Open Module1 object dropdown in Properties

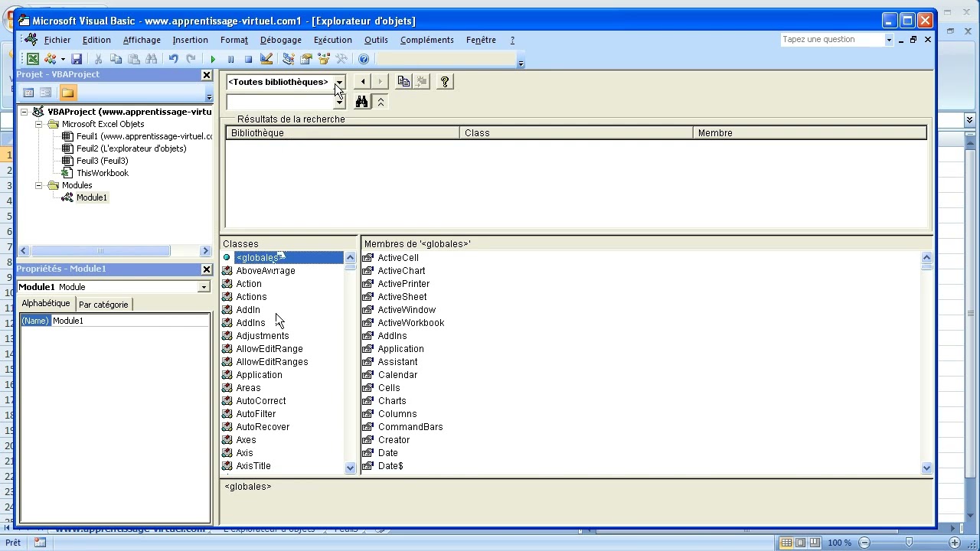pos(204,287)
